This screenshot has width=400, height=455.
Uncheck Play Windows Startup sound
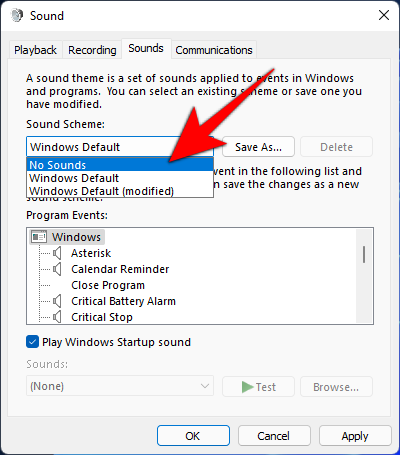(x=32, y=342)
